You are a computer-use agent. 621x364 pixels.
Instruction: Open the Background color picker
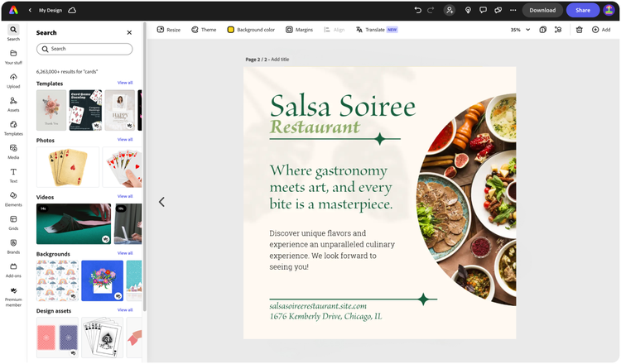251,30
